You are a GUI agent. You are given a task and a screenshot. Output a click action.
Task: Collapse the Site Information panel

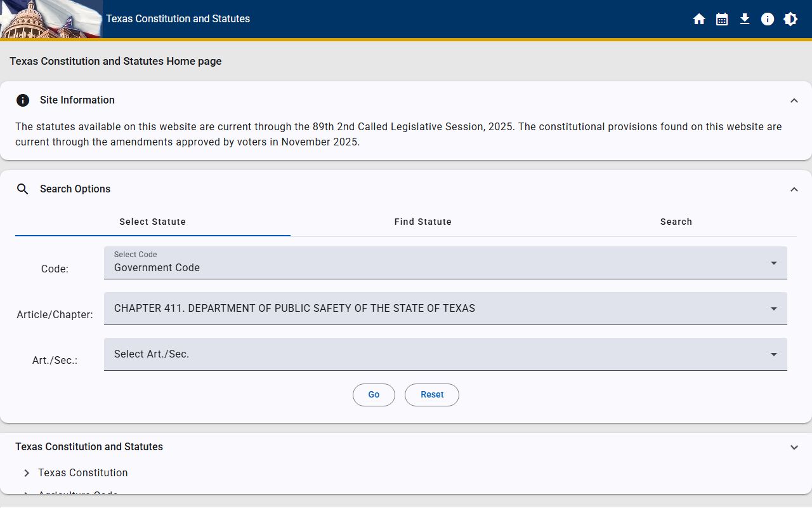pyautogui.click(x=794, y=100)
